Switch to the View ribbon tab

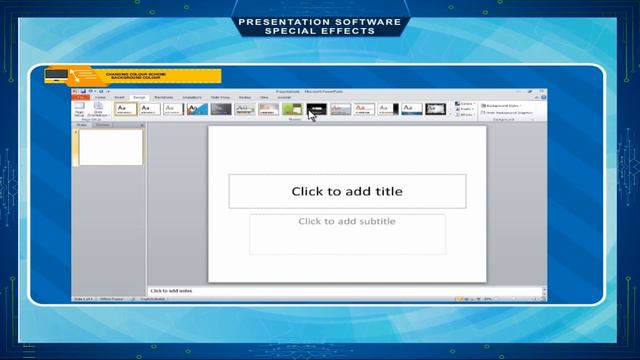[x=264, y=98]
